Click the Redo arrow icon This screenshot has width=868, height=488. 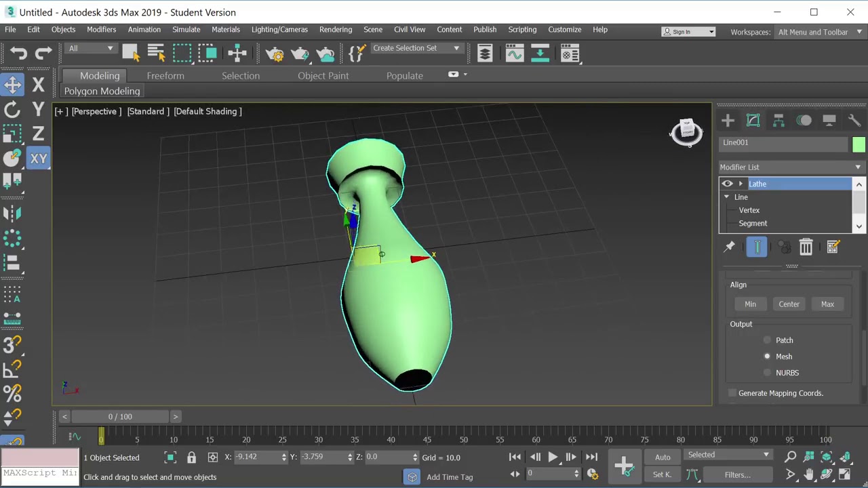click(x=43, y=54)
